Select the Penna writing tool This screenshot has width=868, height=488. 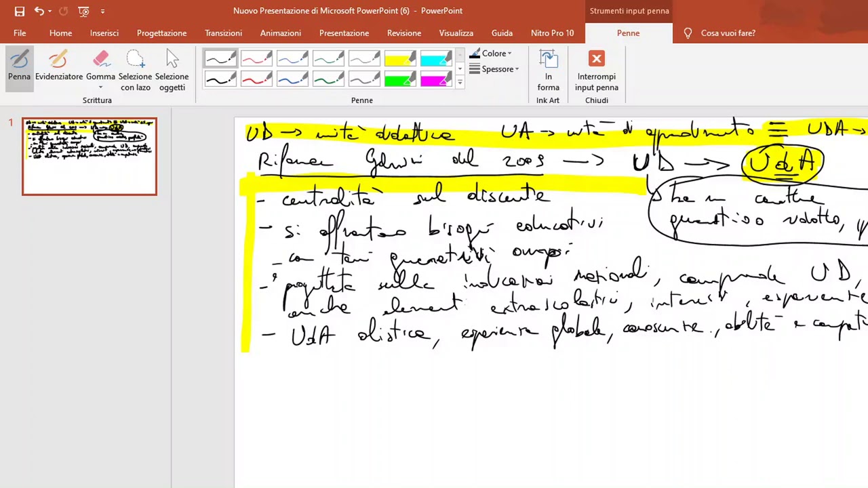click(19, 68)
